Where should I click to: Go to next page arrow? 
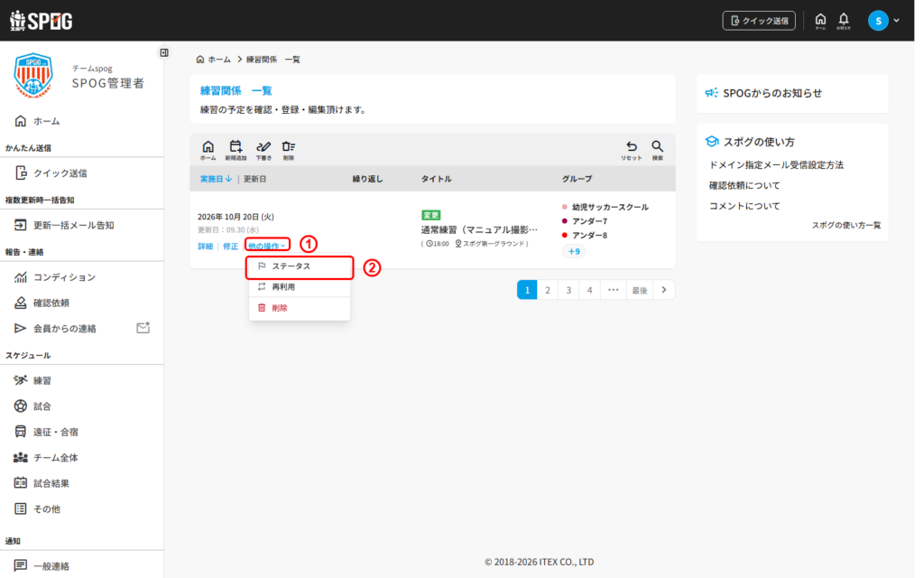(664, 290)
